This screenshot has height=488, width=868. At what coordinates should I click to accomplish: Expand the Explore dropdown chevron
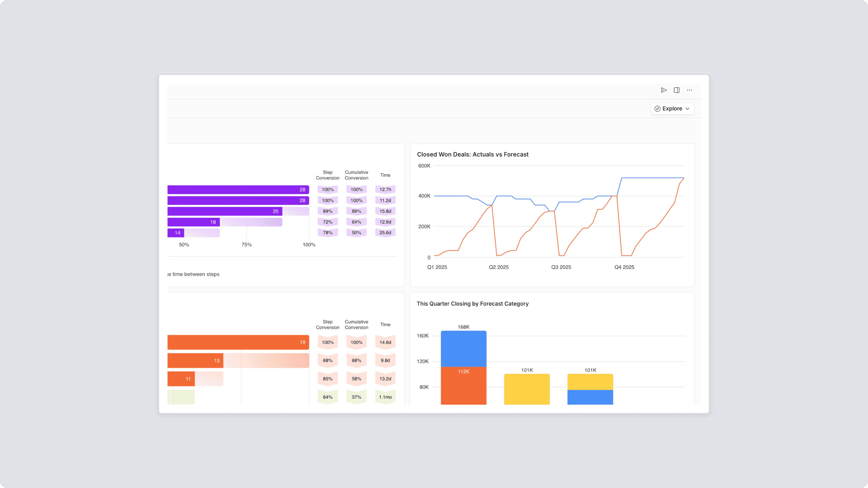pyautogui.click(x=687, y=108)
